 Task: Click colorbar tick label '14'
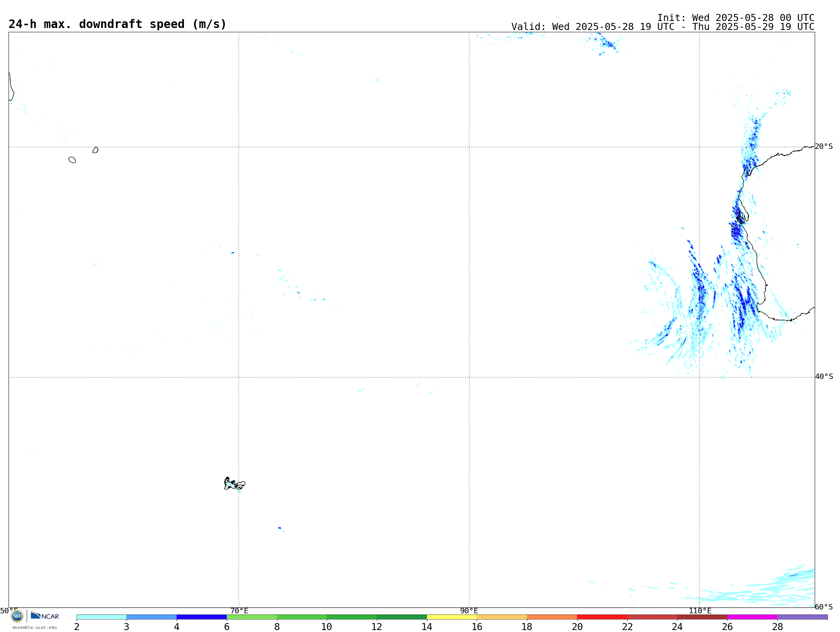coord(427,627)
